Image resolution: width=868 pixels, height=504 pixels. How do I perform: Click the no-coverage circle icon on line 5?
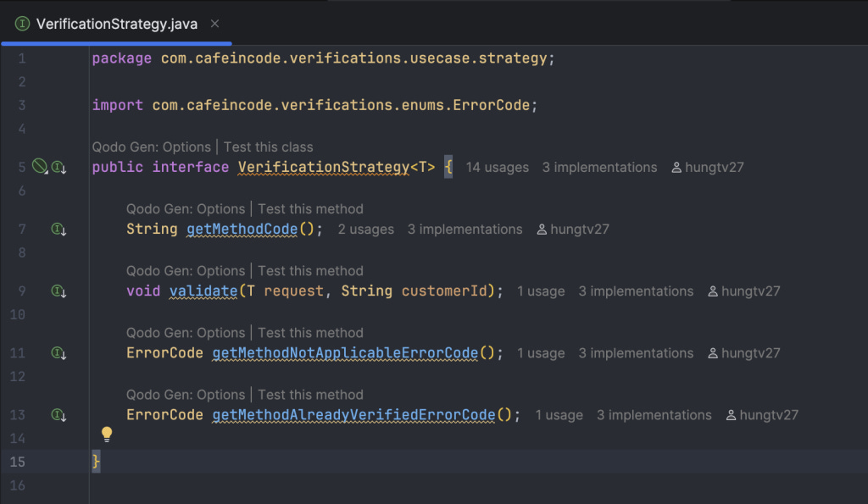pyautogui.click(x=40, y=166)
